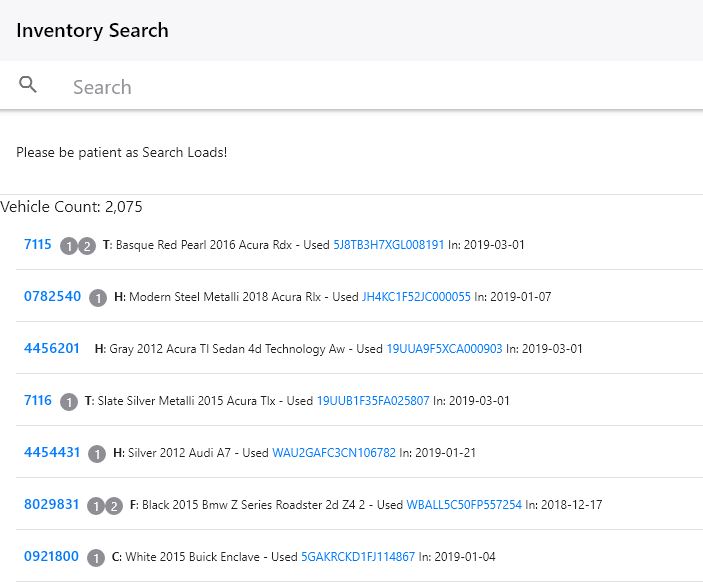Click badge 2 on the Bmw Z4 row

(x=114, y=506)
